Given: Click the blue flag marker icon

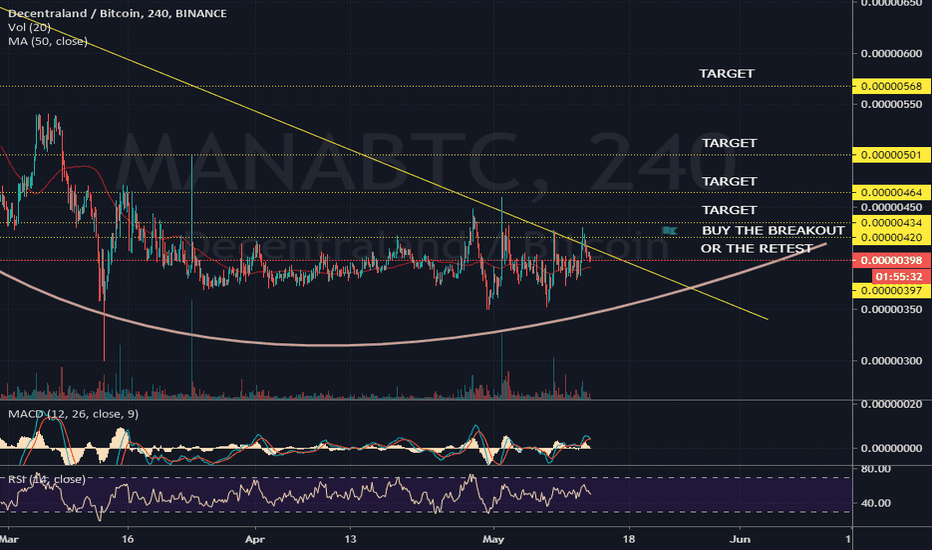Looking at the screenshot, I should click(670, 230).
